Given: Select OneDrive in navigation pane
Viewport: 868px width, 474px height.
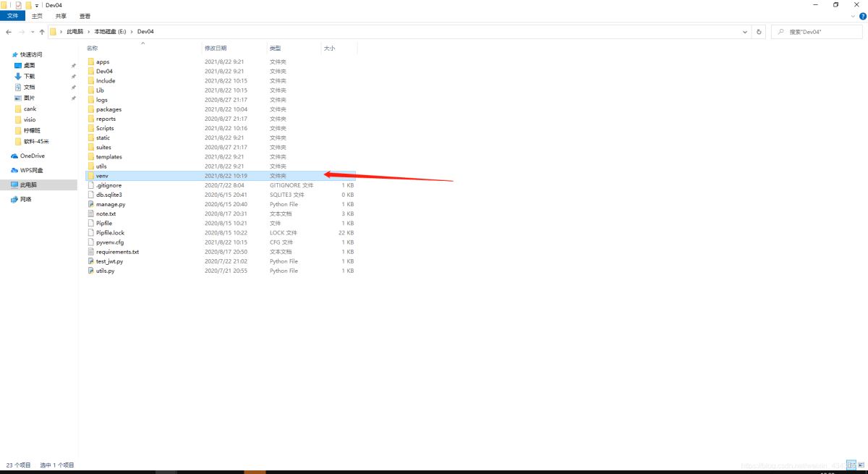Looking at the screenshot, I should pyautogui.click(x=33, y=156).
